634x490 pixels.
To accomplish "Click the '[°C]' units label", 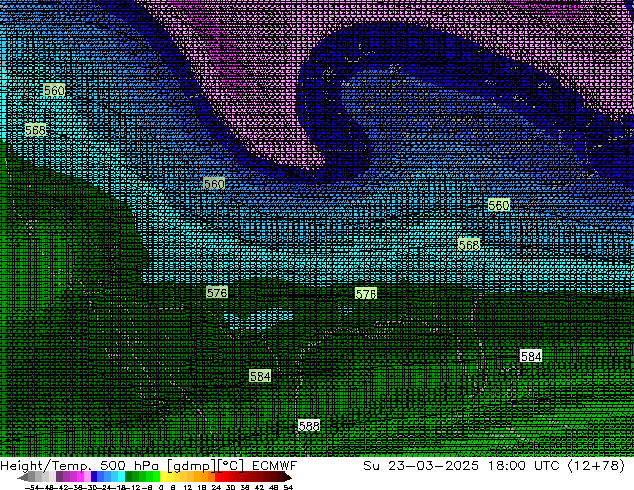I will (230, 466).
